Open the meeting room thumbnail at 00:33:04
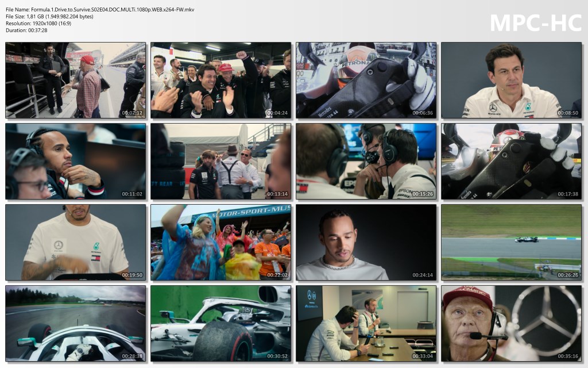This screenshot has width=588, height=368. point(366,323)
